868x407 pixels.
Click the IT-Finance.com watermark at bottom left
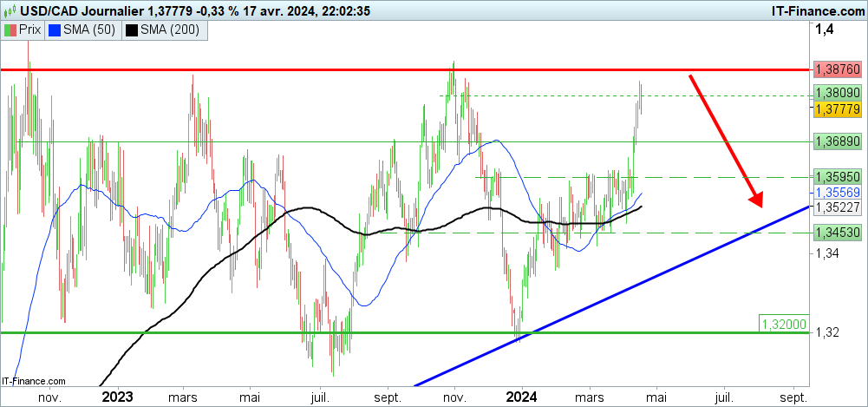[x=35, y=381]
